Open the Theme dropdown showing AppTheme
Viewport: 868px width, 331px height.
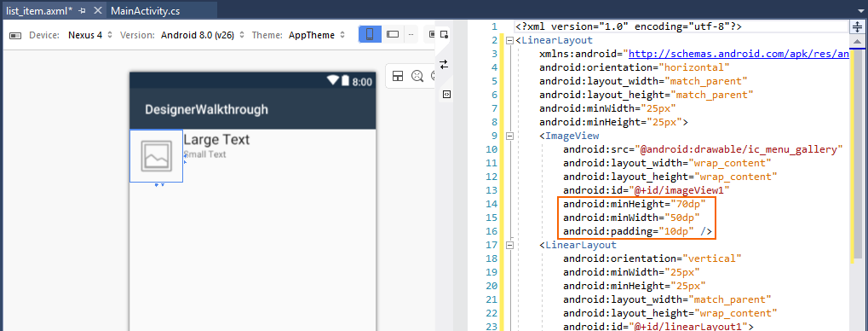point(317,35)
